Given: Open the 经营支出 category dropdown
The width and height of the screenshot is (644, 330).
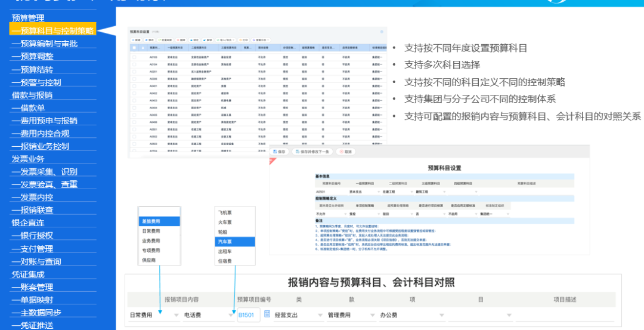Looking at the screenshot, I should (x=299, y=315).
